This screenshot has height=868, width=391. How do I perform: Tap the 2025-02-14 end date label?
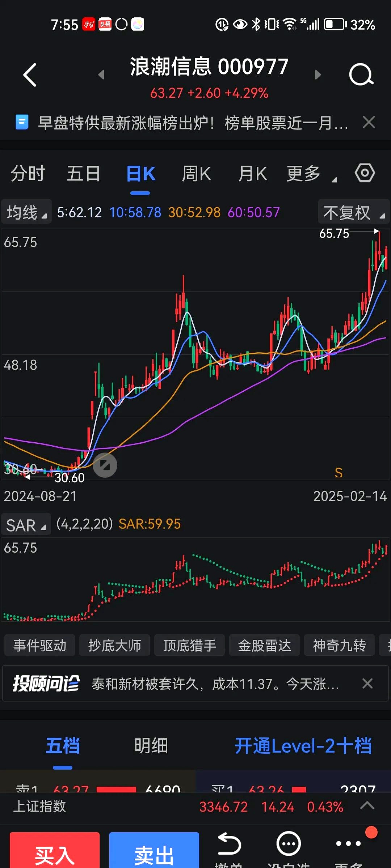click(x=350, y=496)
